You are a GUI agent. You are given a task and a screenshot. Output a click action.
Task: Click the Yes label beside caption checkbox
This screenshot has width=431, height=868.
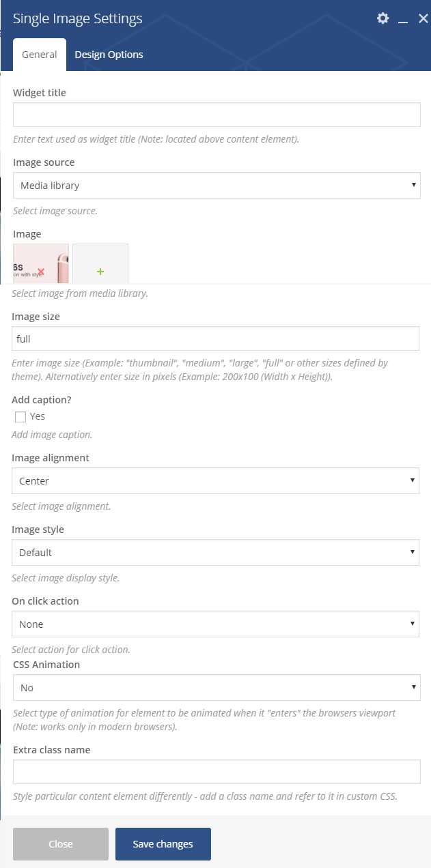[x=38, y=416]
